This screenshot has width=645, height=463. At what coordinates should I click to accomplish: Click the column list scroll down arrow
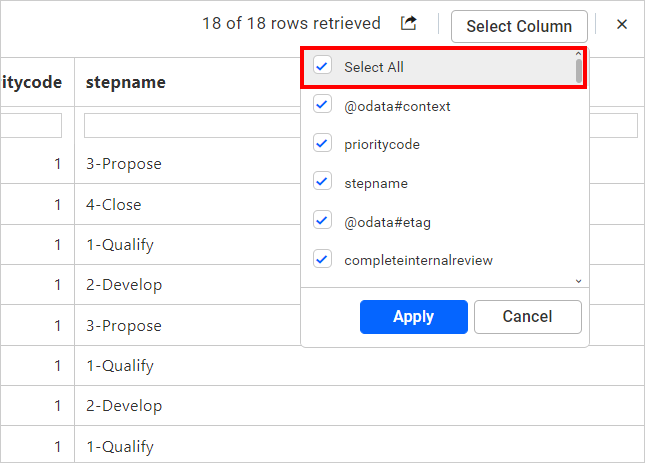578,281
